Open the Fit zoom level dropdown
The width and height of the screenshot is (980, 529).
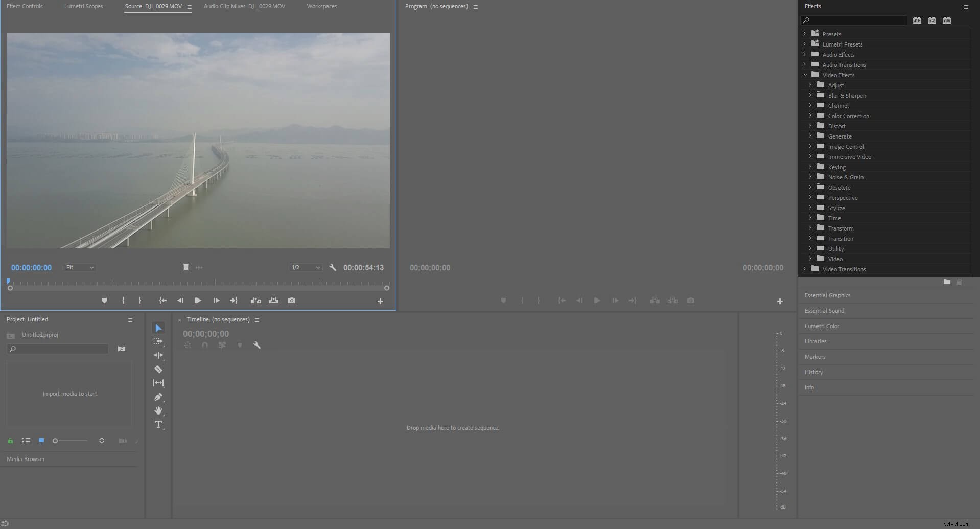79,267
